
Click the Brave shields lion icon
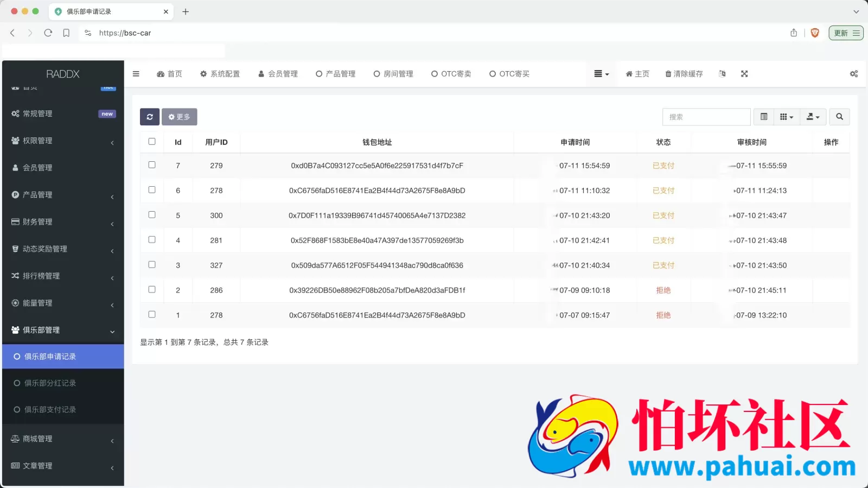click(815, 33)
